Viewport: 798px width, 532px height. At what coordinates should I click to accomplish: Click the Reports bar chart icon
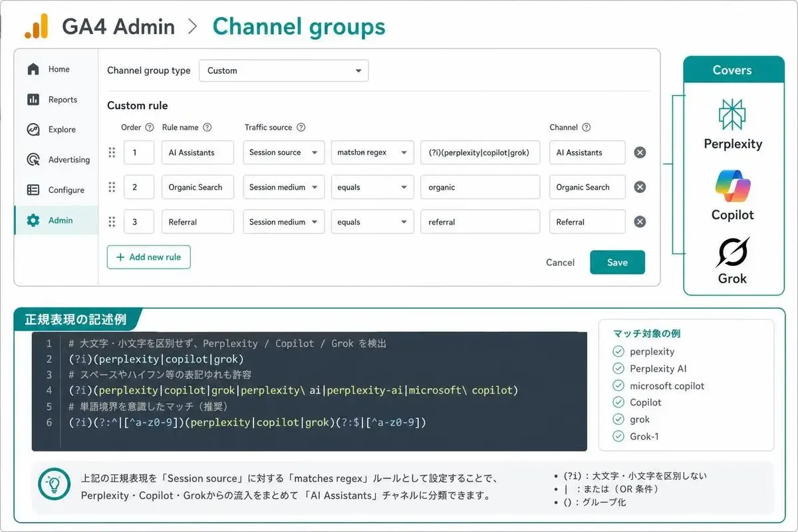pyautogui.click(x=33, y=100)
